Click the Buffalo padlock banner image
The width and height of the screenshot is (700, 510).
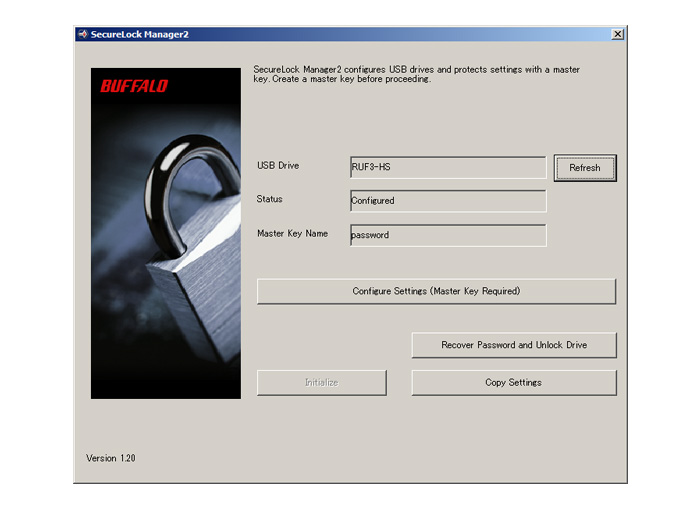coord(166,233)
